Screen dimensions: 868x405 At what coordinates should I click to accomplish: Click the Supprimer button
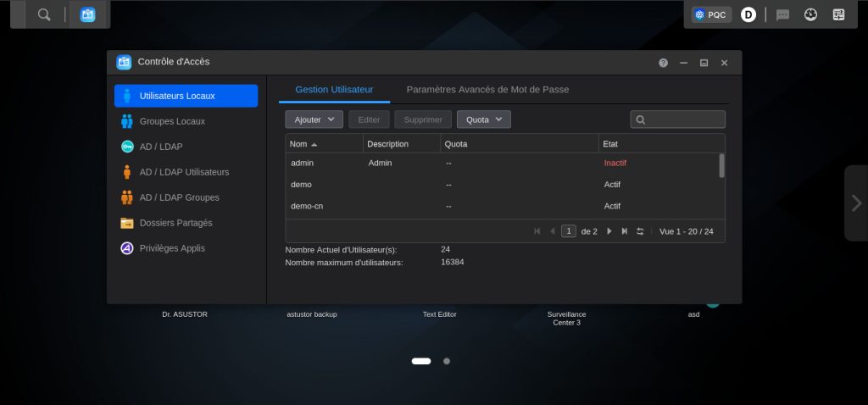[423, 119]
